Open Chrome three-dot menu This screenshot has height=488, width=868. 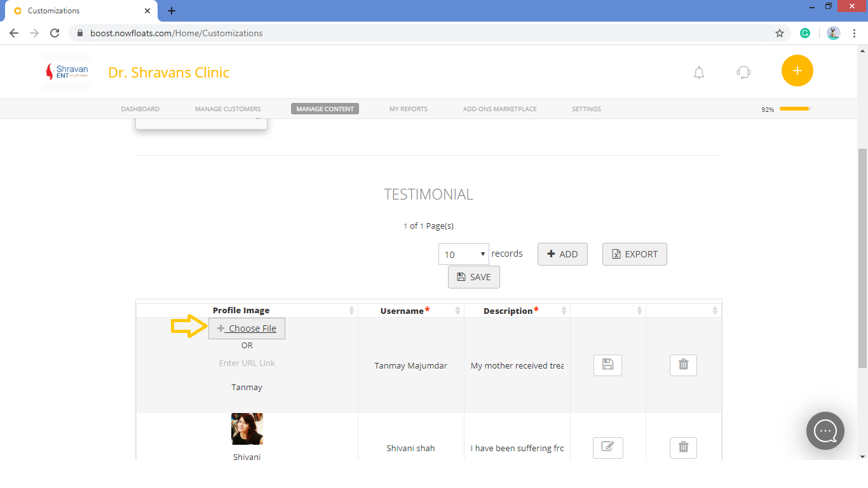click(x=855, y=33)
